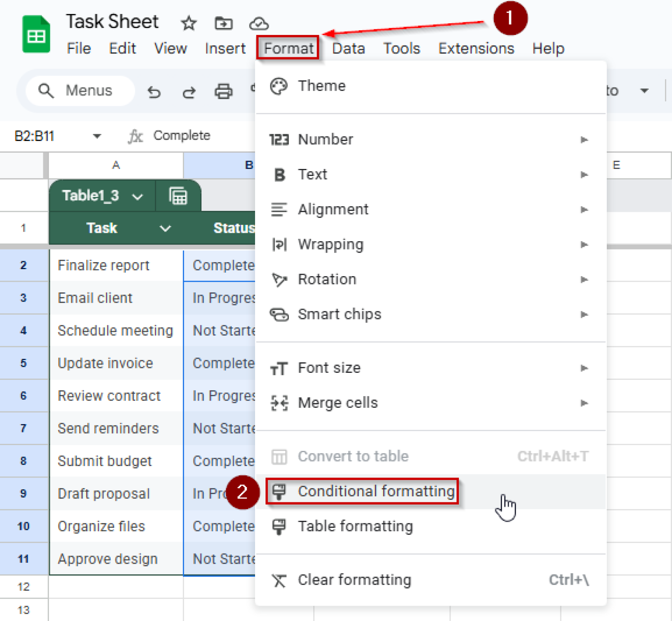The height and width of the screenshot is (621, 672).
Task: Open the Task column header dropdown
Action: tap(165, 228)
